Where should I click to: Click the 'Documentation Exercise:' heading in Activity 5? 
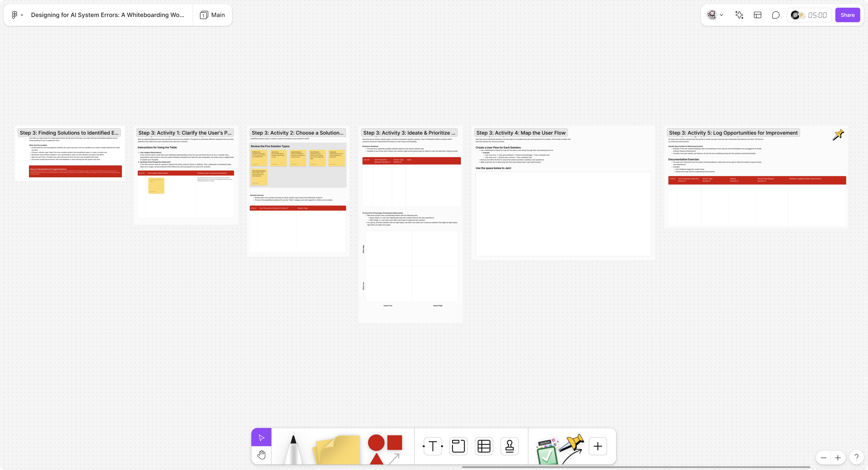[x=684, y=159]
